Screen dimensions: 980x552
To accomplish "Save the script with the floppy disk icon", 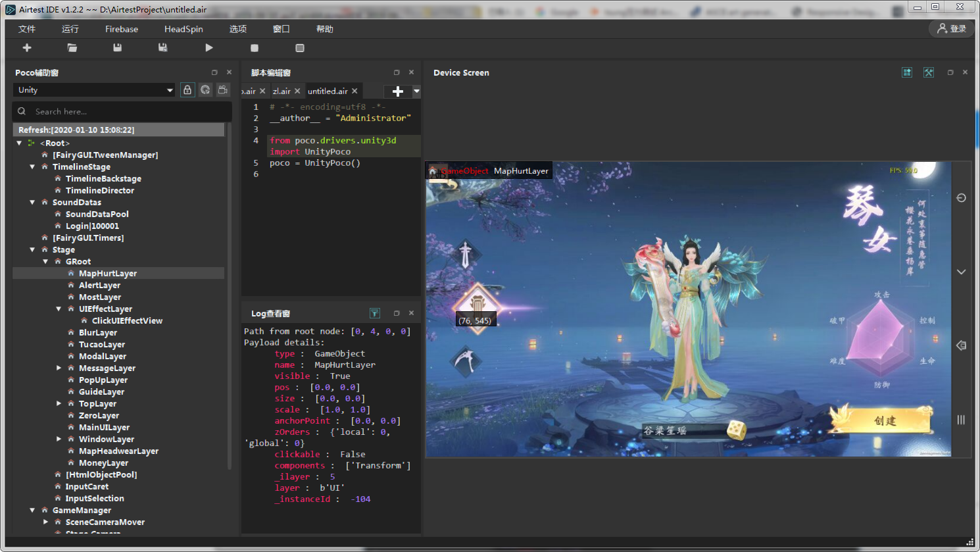I will (x=117, y=47).
